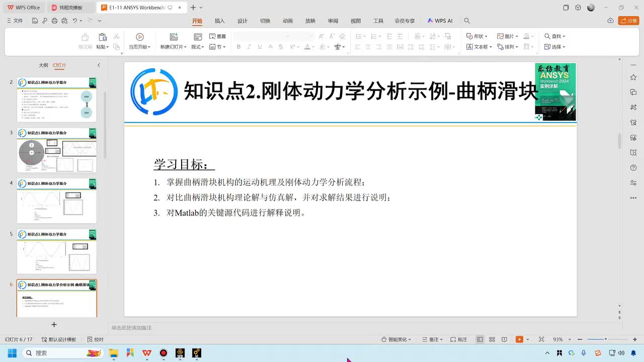The height and width of the screenshot is (362, 644).
Task: Click the 智能美化 smart beautify button
Action: point(397,339)
